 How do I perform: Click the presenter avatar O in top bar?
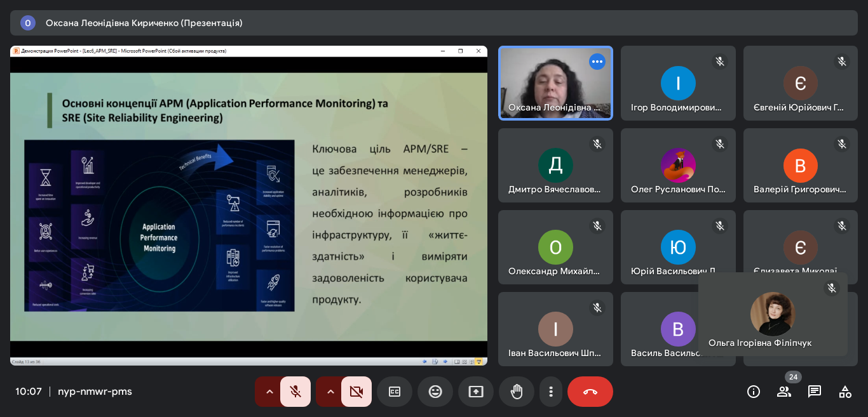pos(28,23)
